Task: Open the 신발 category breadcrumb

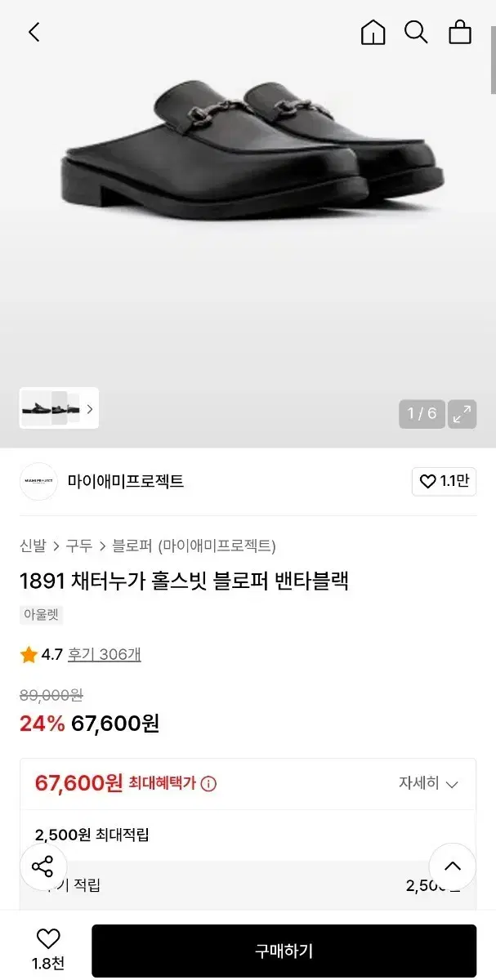Action: (33, 546)
